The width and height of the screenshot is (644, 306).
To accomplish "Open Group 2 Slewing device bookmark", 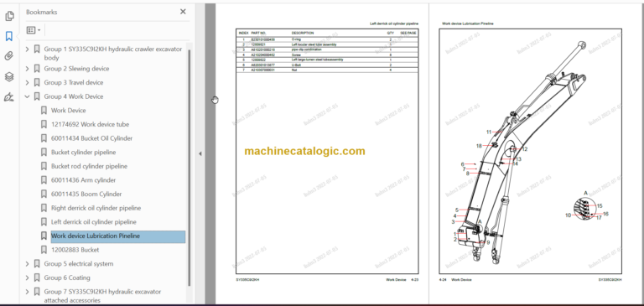I will pyautogui.click(x=77, y=69).
